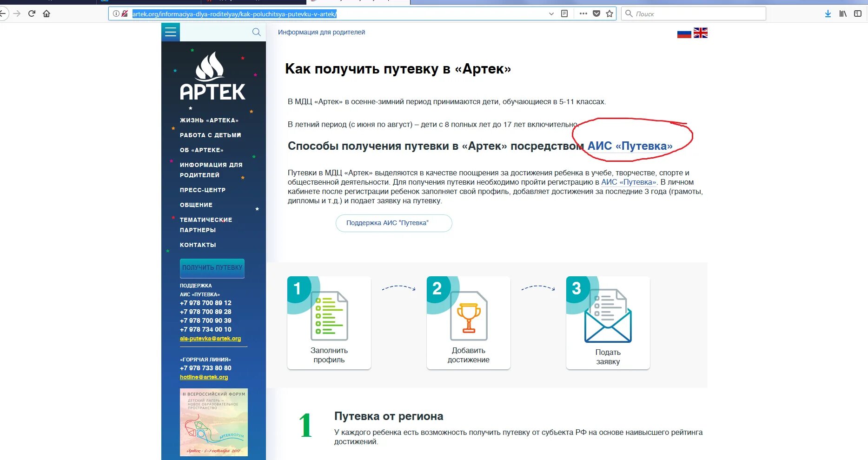Toggle reader view for the page
The width and height of the screenshot is (868, 460).
pyautogui.click(x=564, y=14)
